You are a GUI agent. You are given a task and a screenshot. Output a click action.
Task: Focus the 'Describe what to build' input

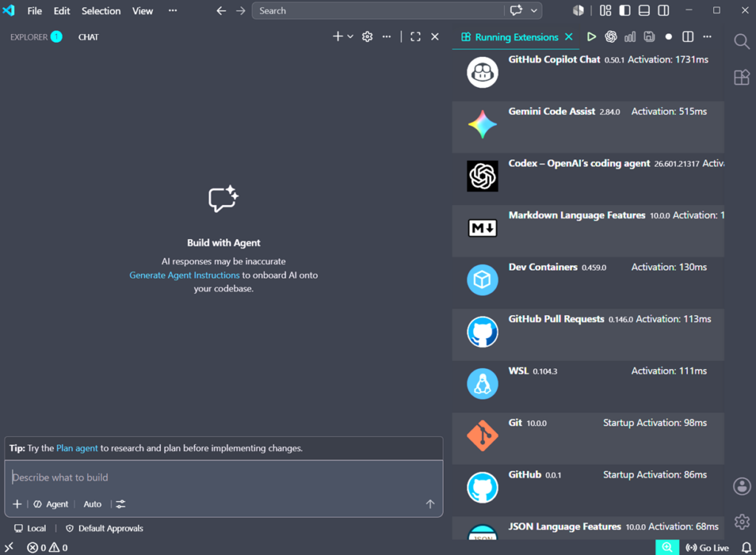tap(223, 478)
